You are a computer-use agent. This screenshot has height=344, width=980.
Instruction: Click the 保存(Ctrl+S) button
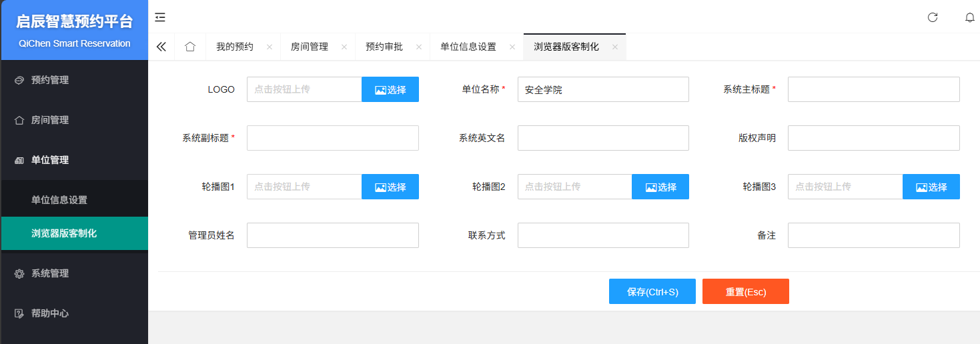(x=652, y=292)
